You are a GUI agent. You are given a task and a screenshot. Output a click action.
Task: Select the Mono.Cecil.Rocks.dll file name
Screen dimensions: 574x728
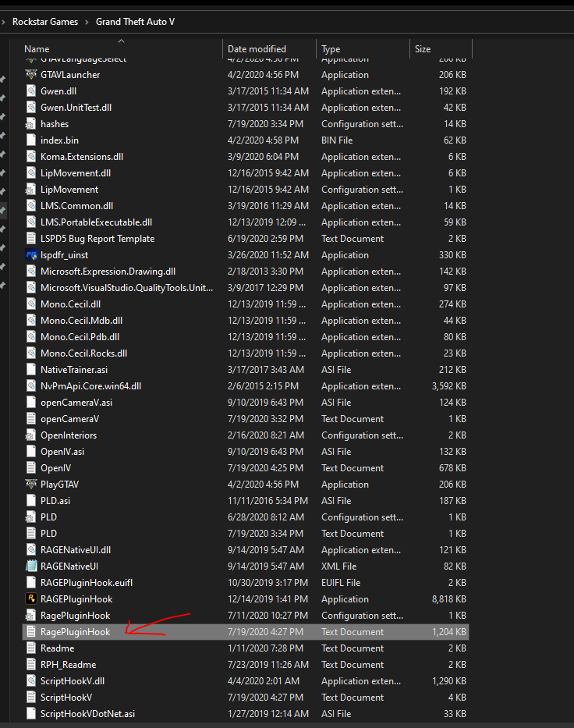(x=83, y=353)
